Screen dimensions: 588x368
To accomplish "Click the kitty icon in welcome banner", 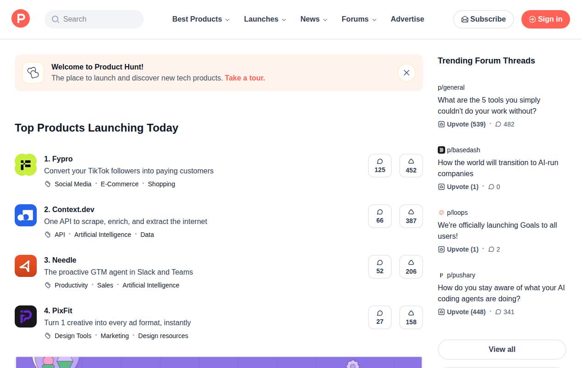I will click(x=33, y=73).
